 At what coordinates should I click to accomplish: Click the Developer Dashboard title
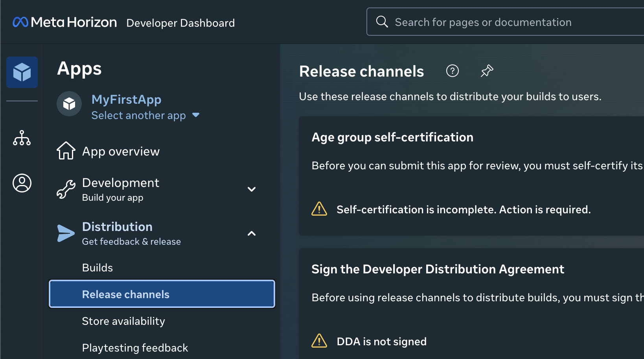click(x=180, y=23)
